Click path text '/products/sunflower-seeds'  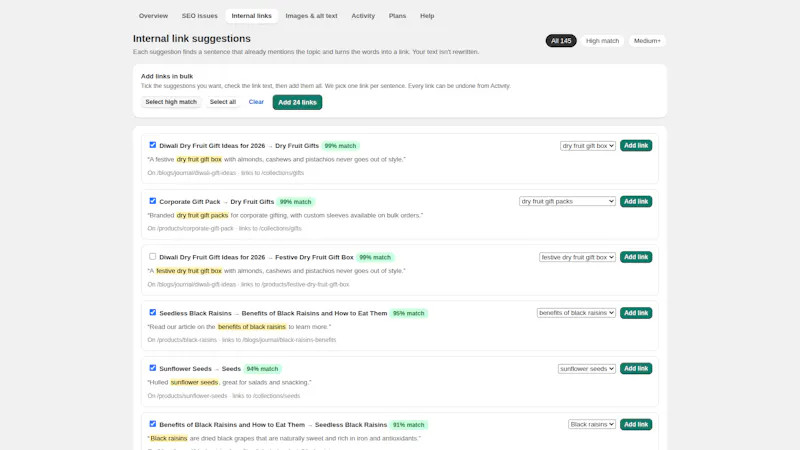click(192, 396)
